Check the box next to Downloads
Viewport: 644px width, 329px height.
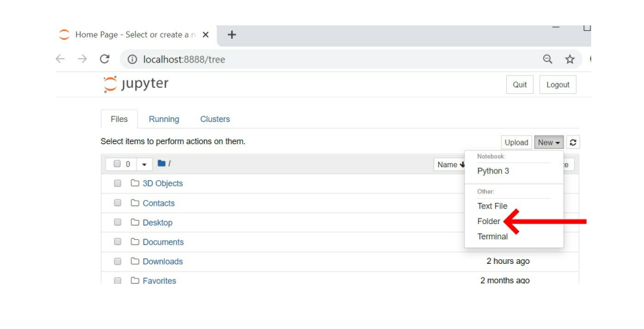coord(117,261)
